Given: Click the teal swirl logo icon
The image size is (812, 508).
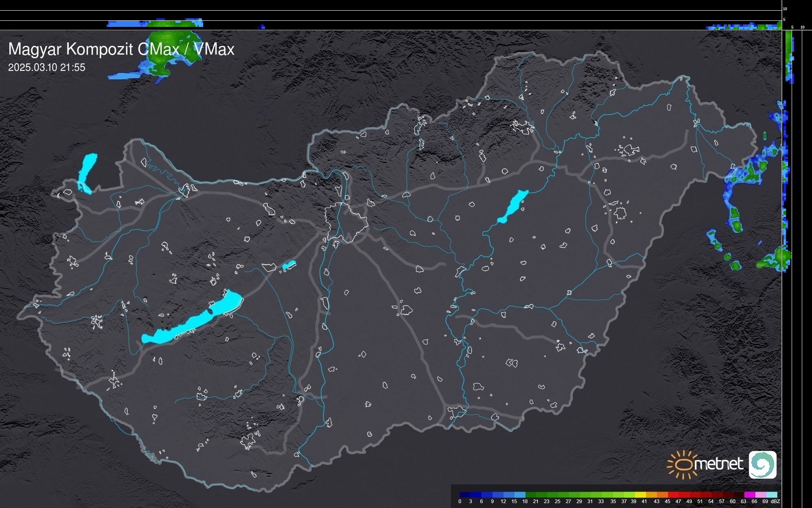Looking at the screenshot, I should pyautogui.click(x=762, y=465).
